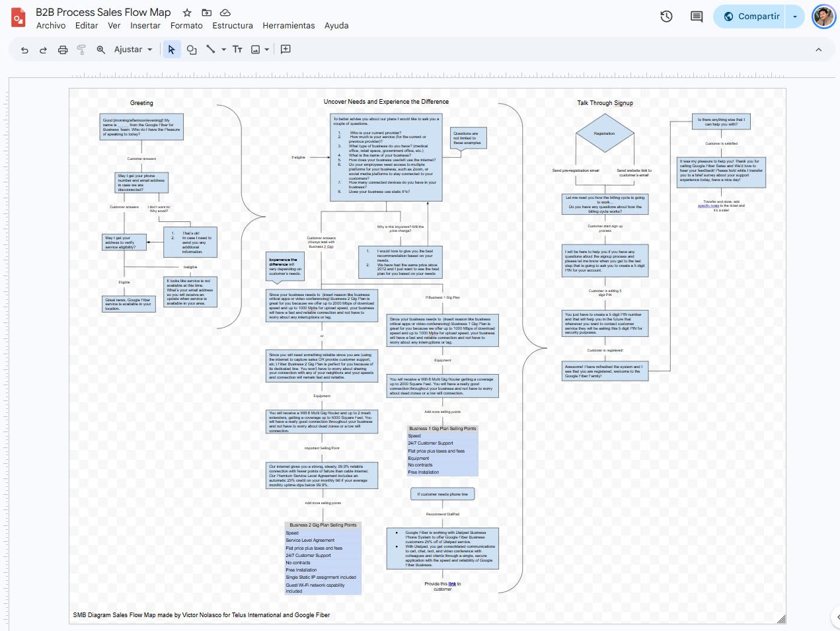Select the SMB Diagram footer credit text
The image size is (840, 631).
(202, 615)
